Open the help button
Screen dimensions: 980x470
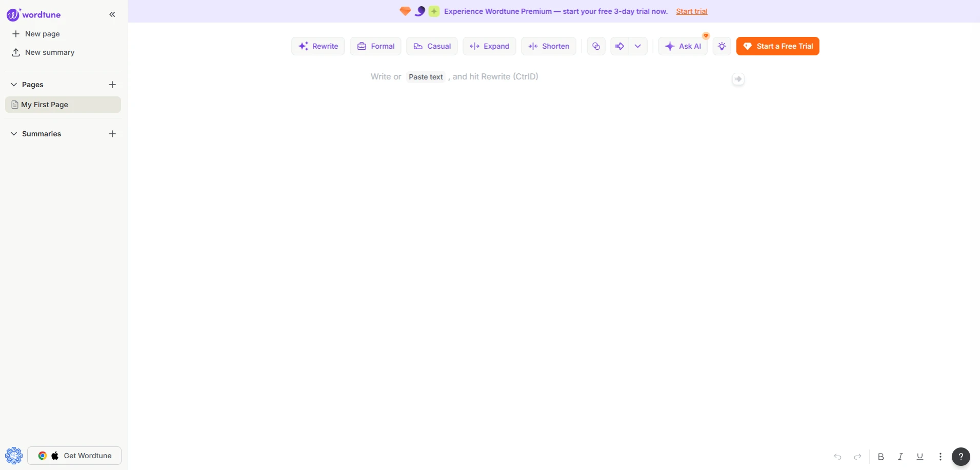click(x=961, y=456)
